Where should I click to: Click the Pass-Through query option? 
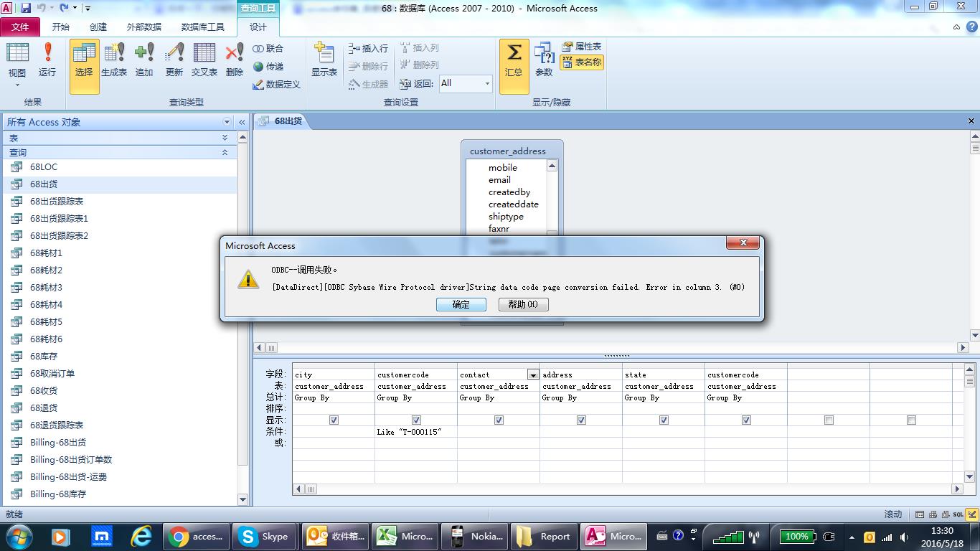click(x=268, y=66)
